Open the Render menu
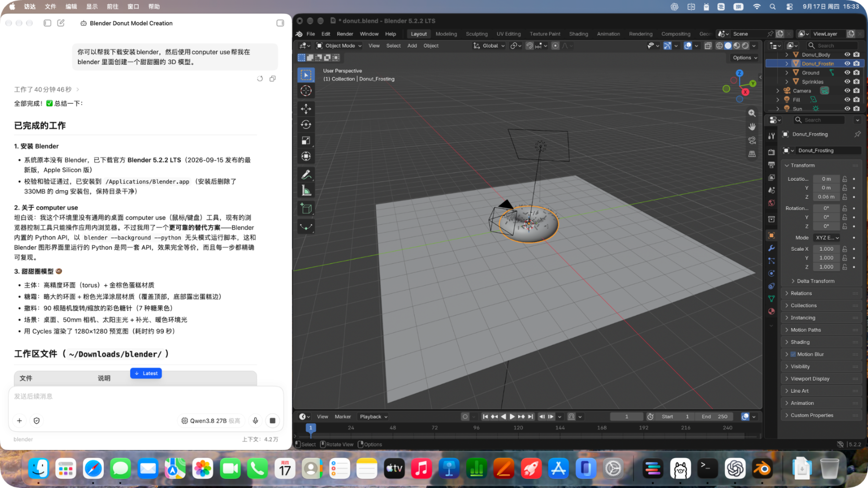This screenshot has width=868, height=488. point(345,34)
